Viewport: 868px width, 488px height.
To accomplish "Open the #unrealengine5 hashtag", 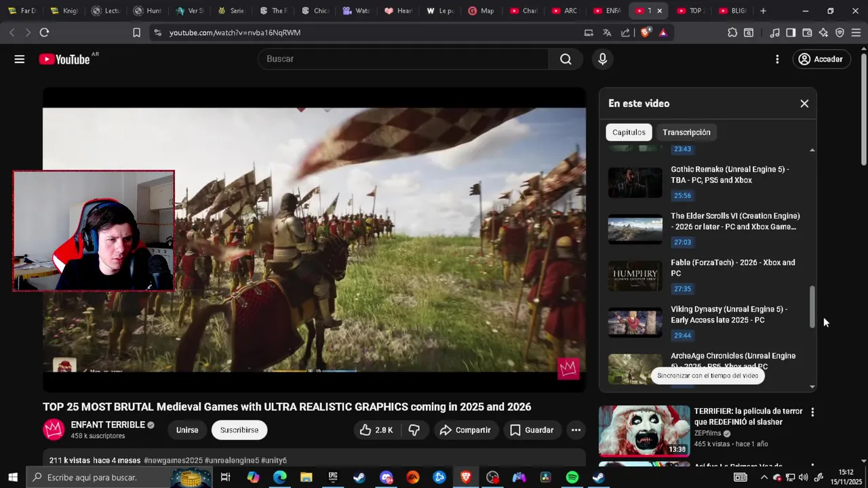I will [232, 461].
